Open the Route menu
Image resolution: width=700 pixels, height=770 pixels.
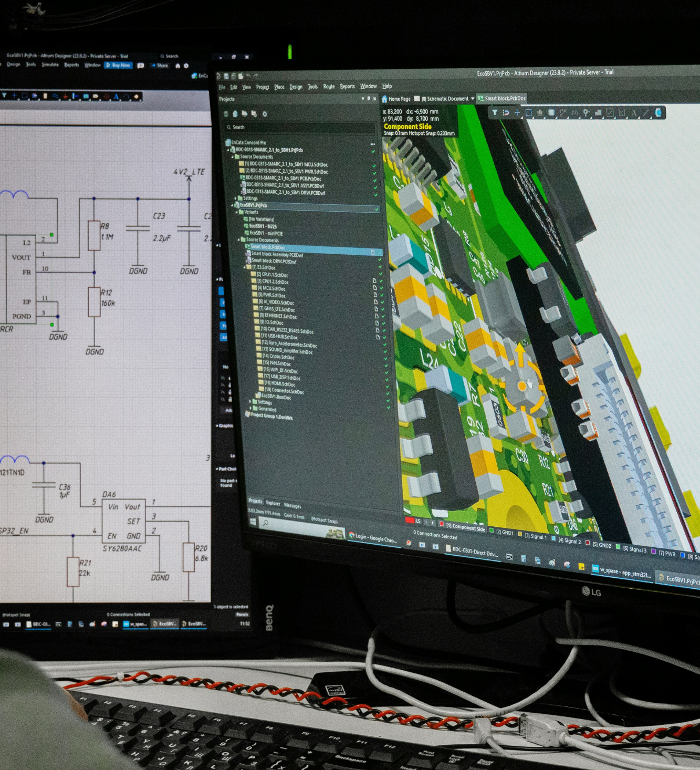329,87
